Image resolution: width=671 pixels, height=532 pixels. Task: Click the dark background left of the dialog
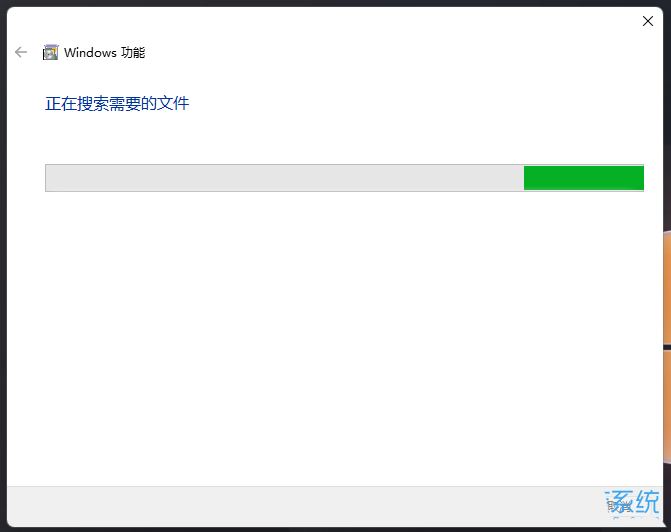[x=3, y=265]
